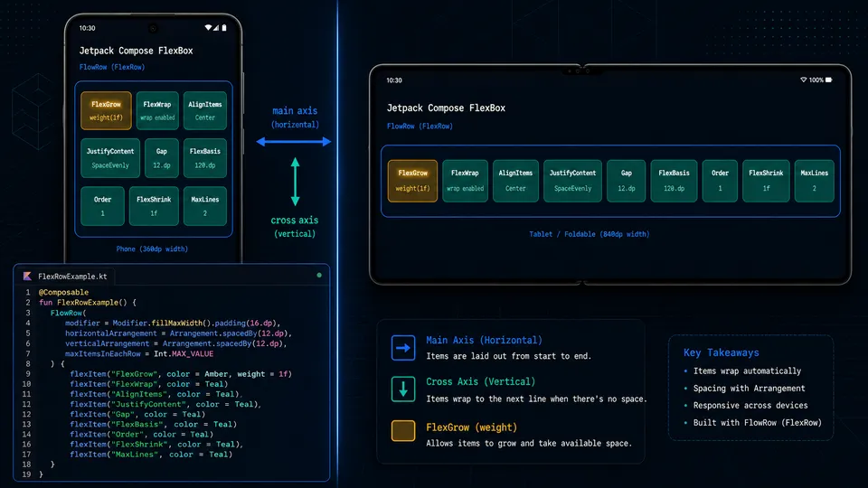Image resolution: width=868 pixels, height=488 pixels.
Task: Click the tablet Wi-Fi status icon
Action: coord(803,80)
